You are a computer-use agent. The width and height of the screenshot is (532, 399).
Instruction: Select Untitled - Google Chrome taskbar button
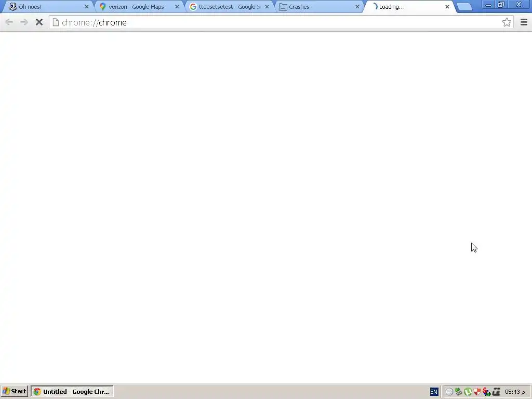tap(72, 392)
